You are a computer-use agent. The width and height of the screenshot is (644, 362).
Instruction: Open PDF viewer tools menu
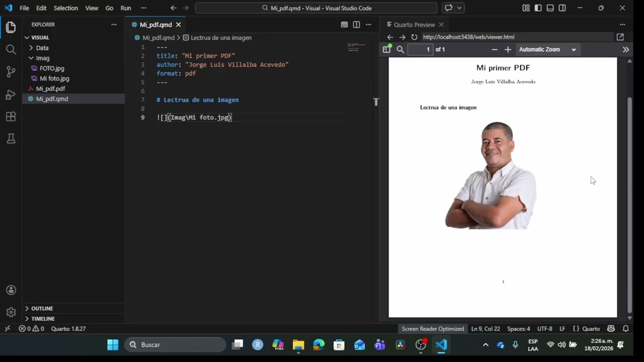tap(626, 49)
